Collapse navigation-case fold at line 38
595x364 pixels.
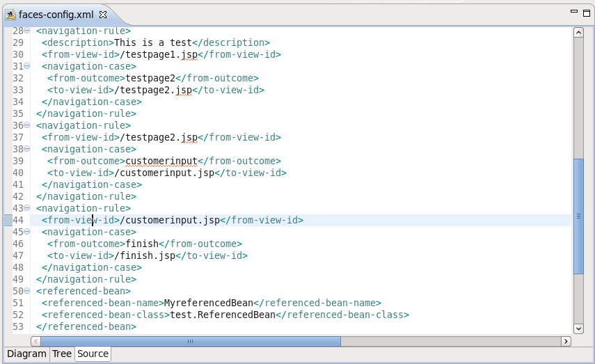[27, 149]
